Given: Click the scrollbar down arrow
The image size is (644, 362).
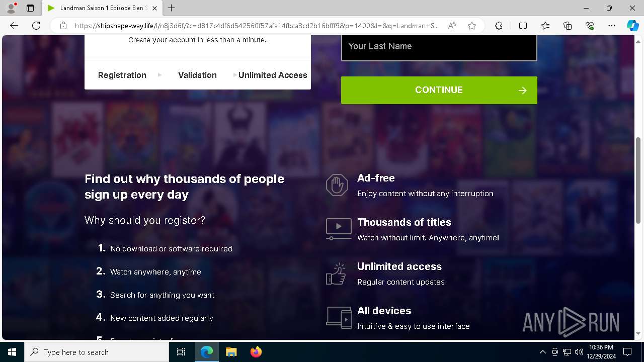Looking at the screenshot, I should [638, 333].
